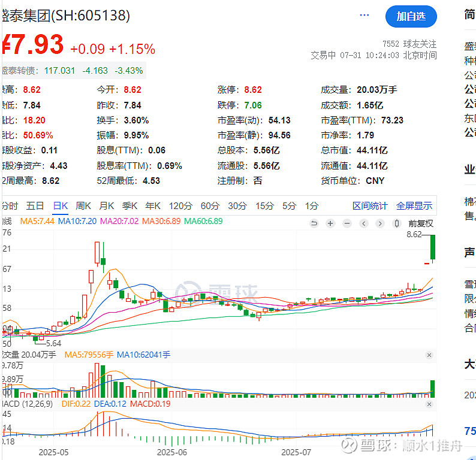Switch to 60分 chart tab
The image size is (476, 460).
pos(210,206)
